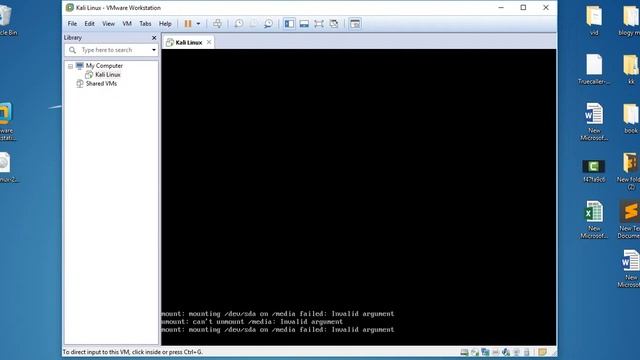Click the Unity mode toolbar icon
This screenshot has width=640, height=360.
tap(333, 24)
